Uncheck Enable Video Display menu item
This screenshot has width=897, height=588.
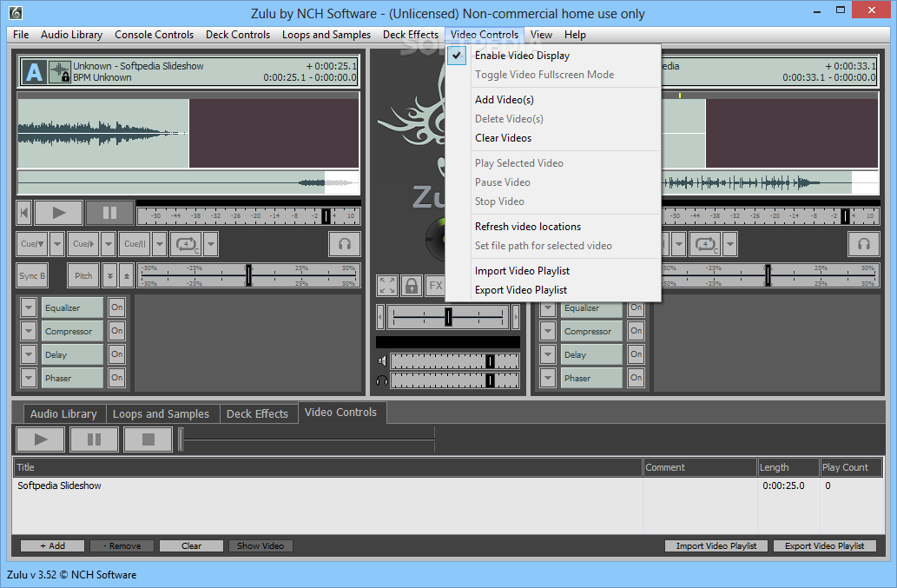[x=552, y=56]
